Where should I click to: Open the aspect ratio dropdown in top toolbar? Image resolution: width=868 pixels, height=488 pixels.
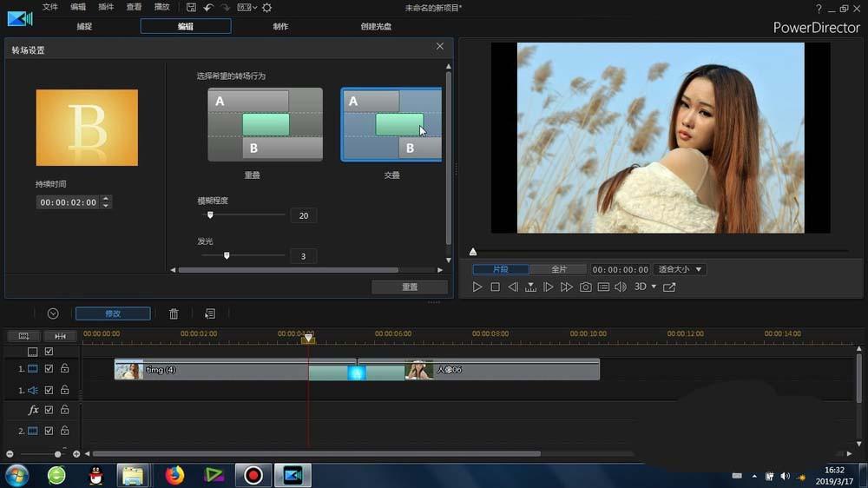tap(246, 8)
